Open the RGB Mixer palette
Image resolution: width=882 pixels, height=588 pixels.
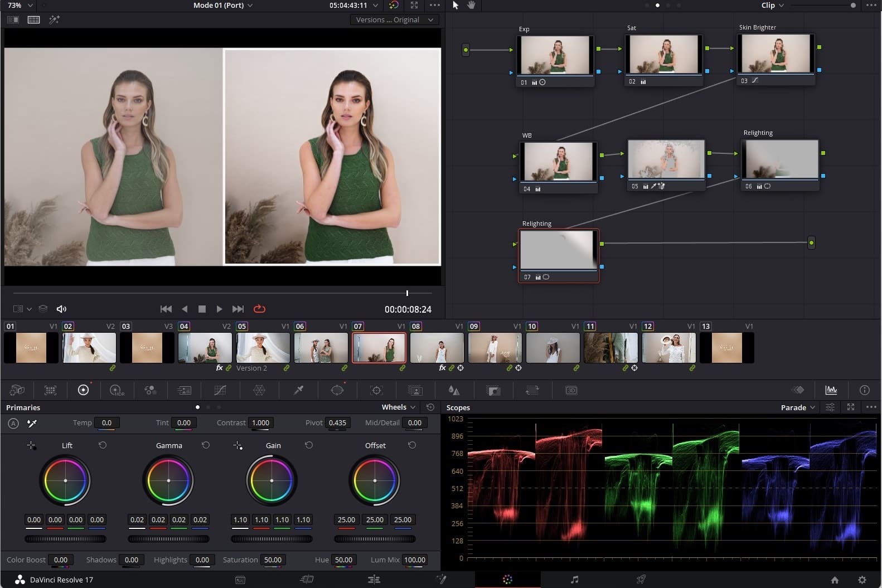pyautogui.click(x=151, y=390)
